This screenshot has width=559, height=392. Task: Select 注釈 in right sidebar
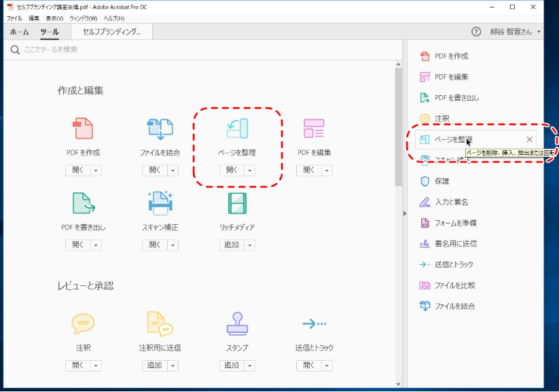coord(435,118)
